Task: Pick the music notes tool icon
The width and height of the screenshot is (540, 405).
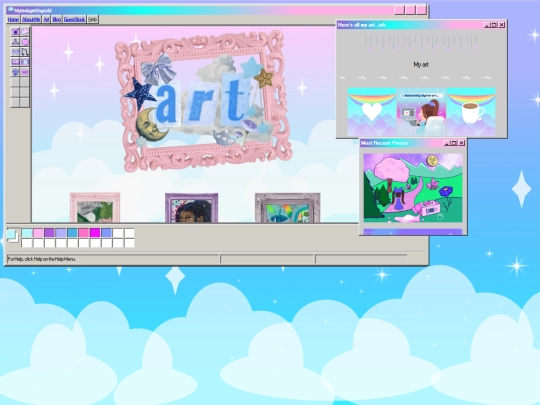Action: 25,52
